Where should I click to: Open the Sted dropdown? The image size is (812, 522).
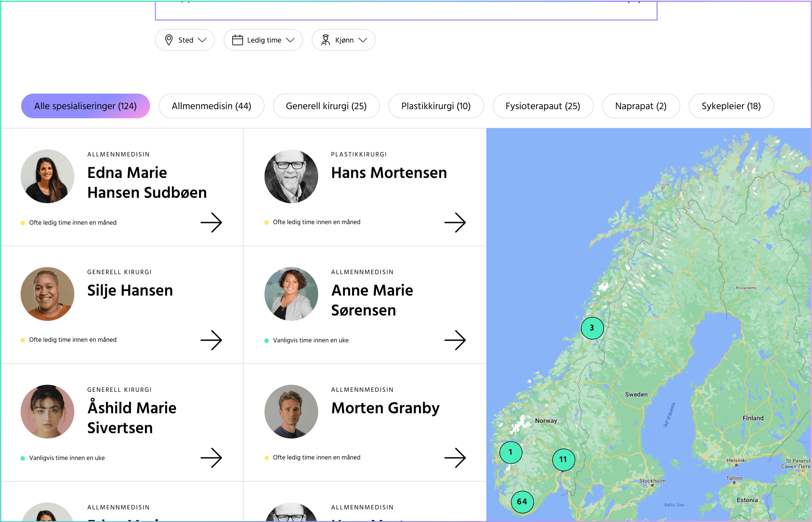pos(185,40)
